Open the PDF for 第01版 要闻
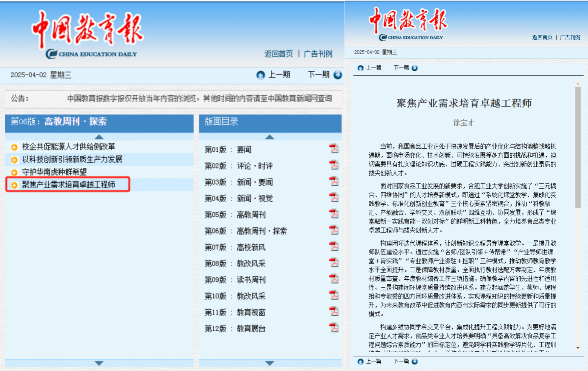This screenshot has width=588, height=371. [x=335, y=148]
